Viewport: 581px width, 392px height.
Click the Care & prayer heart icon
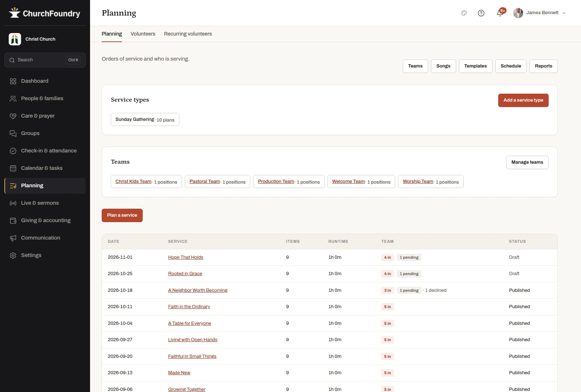pos(13,116)
